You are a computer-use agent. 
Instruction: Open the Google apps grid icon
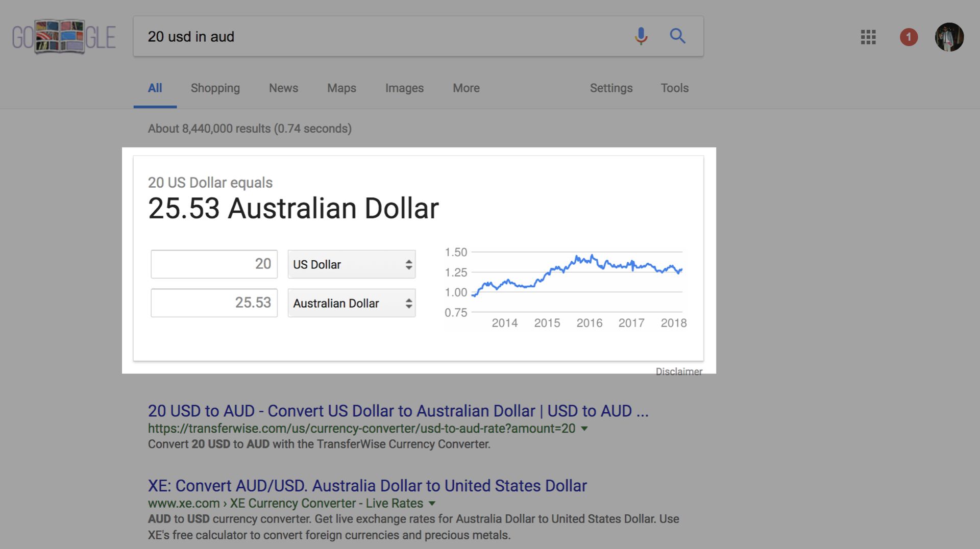tap(868, 37)
